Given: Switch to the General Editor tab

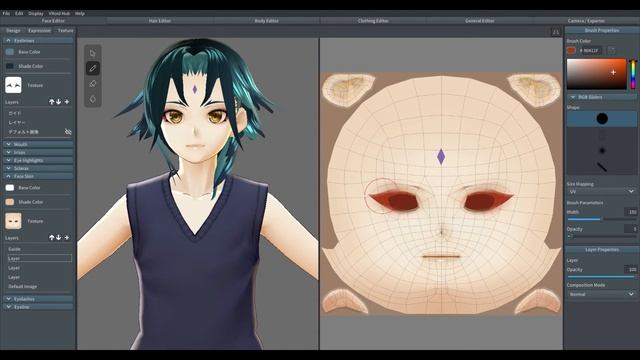Looking at the screenshot, I should [x=480, y=20].
